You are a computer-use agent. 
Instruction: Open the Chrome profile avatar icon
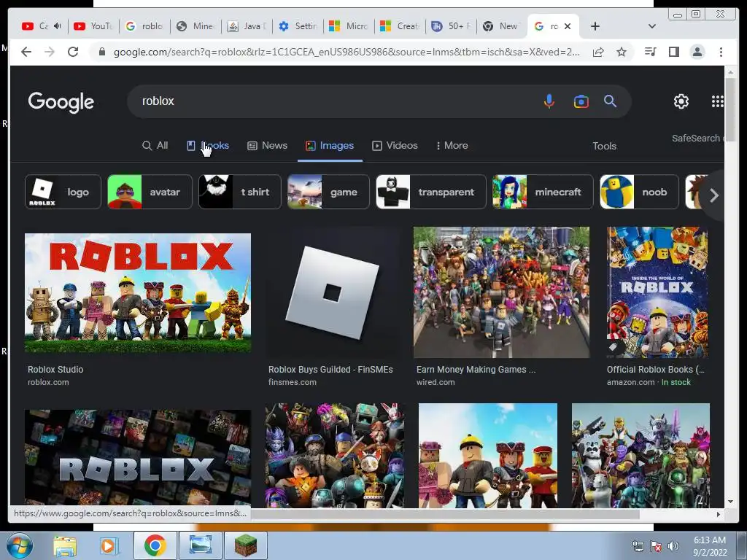pos(697,52)
